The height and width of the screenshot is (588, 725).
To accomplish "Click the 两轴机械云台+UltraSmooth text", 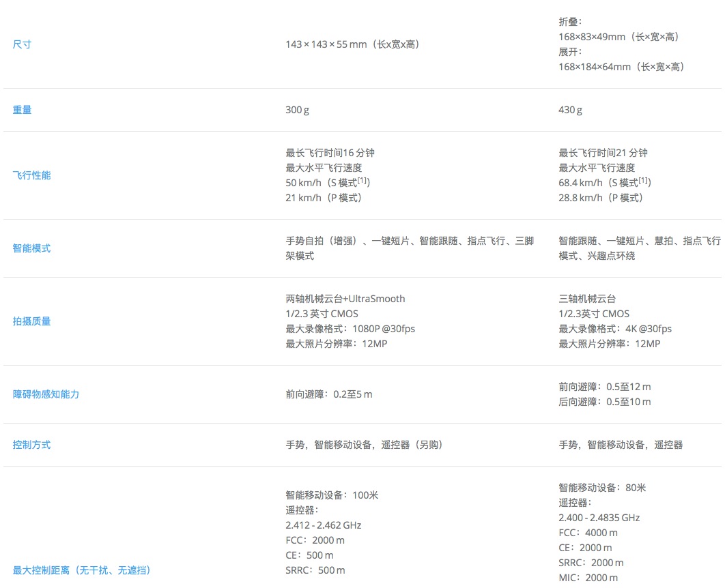I will click(345, 299).
